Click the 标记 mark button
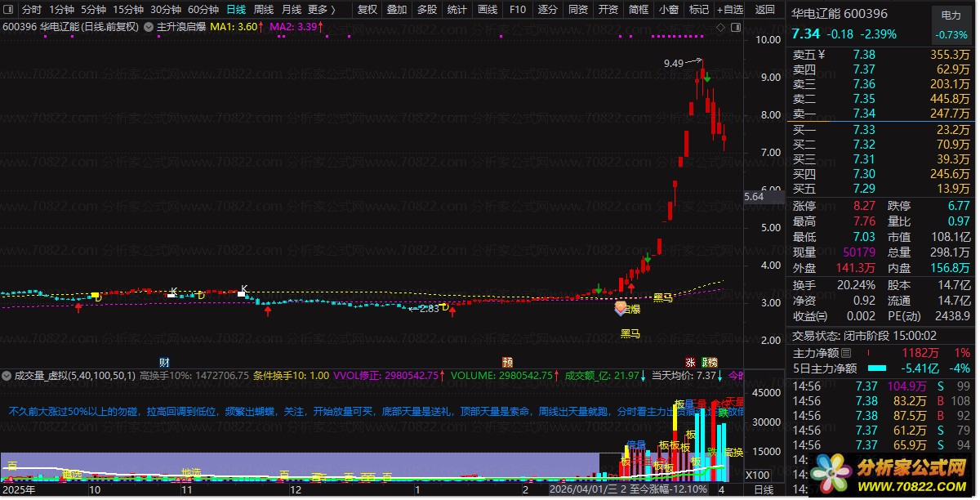Screen dimensions: 980x500 699,10
